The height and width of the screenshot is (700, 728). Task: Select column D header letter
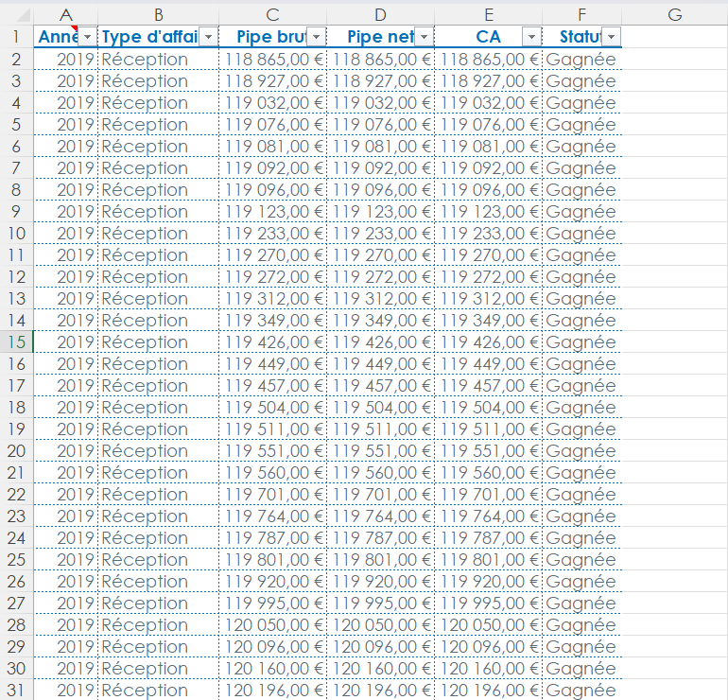coord(380,15)
